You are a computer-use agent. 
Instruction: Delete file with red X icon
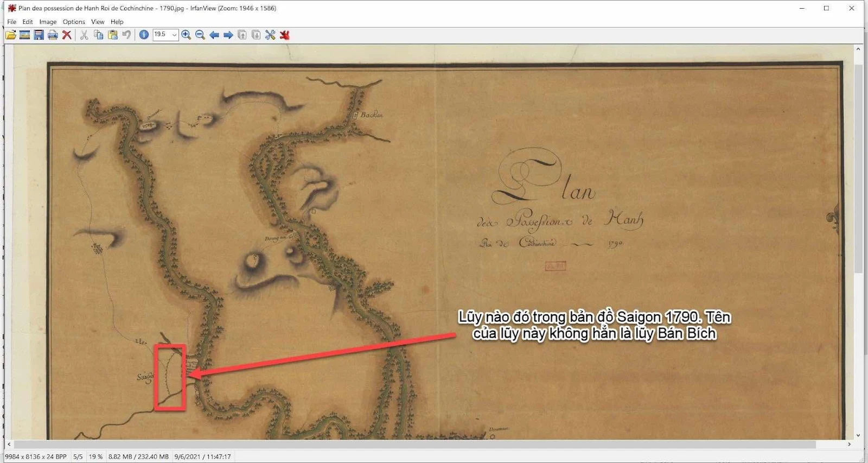point(67,35)
